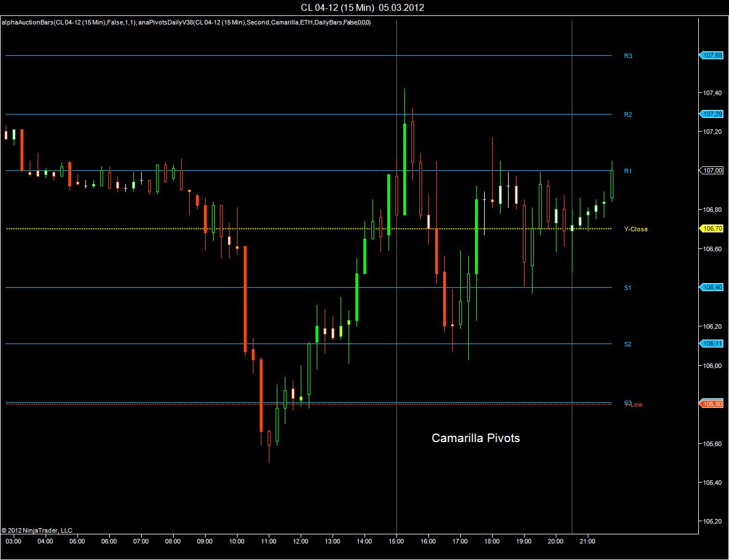This screenshot has height=560, width=729.
Task: Click the red Y-Low price tag 105,80
Action: (x=712, y=404)
